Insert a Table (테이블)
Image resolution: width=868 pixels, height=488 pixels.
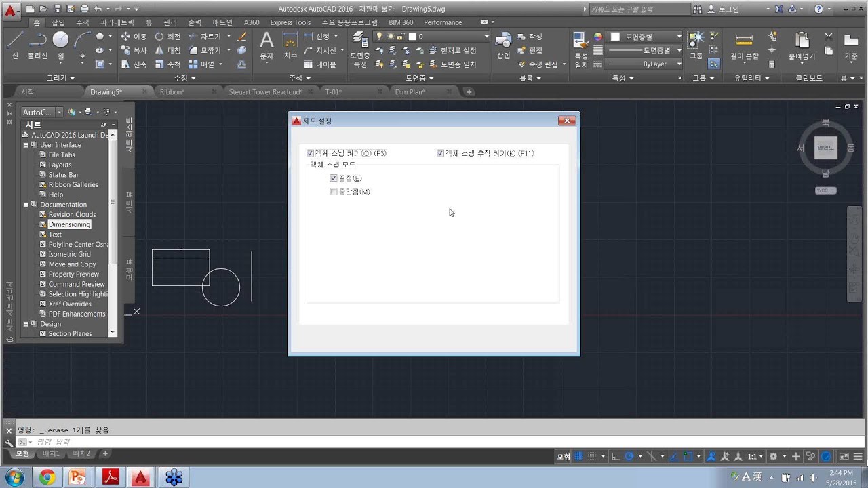(x=319, y=64)
